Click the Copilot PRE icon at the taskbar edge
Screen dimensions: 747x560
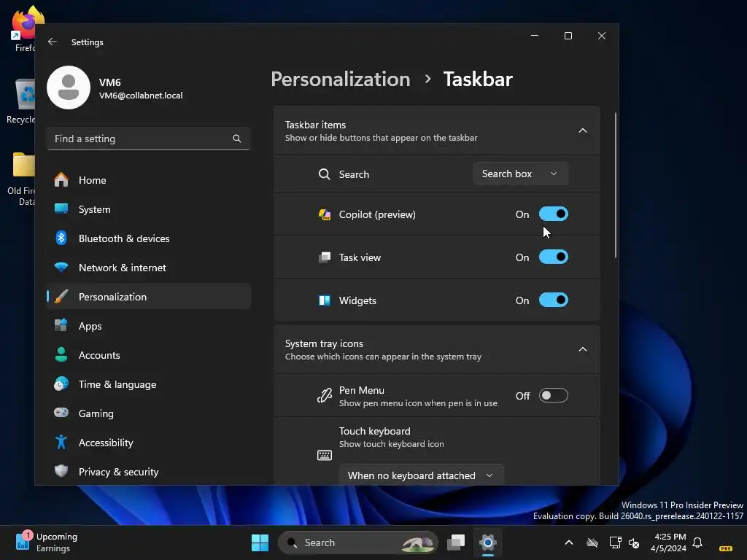[726, 548]
